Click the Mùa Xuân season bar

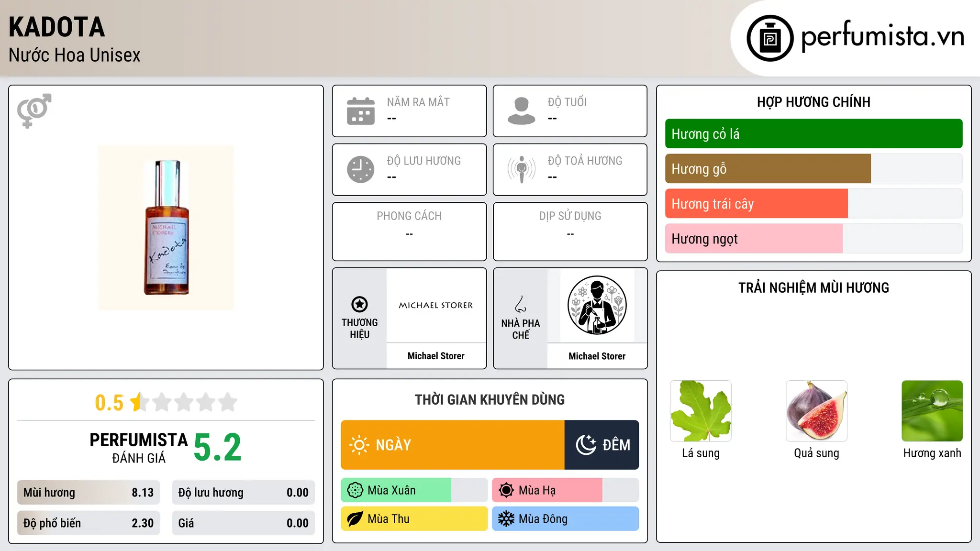[414, 490]
